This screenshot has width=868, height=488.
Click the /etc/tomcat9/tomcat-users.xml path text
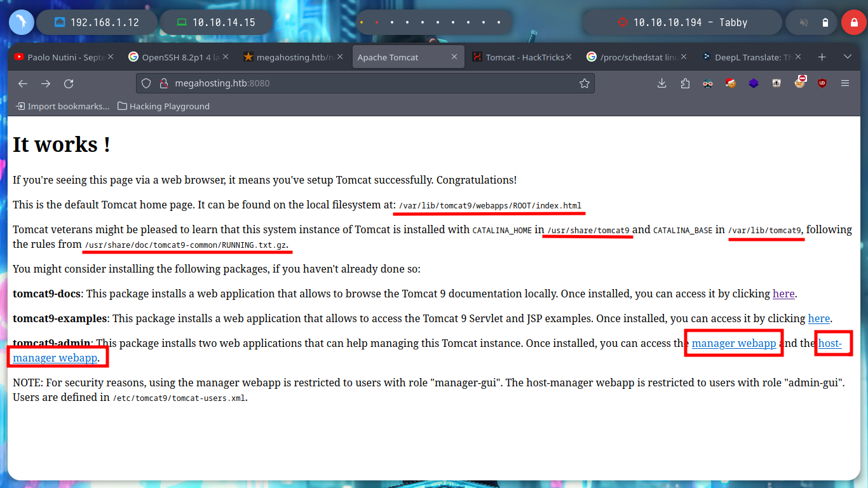pyautogui.click(x=179, y=398)
